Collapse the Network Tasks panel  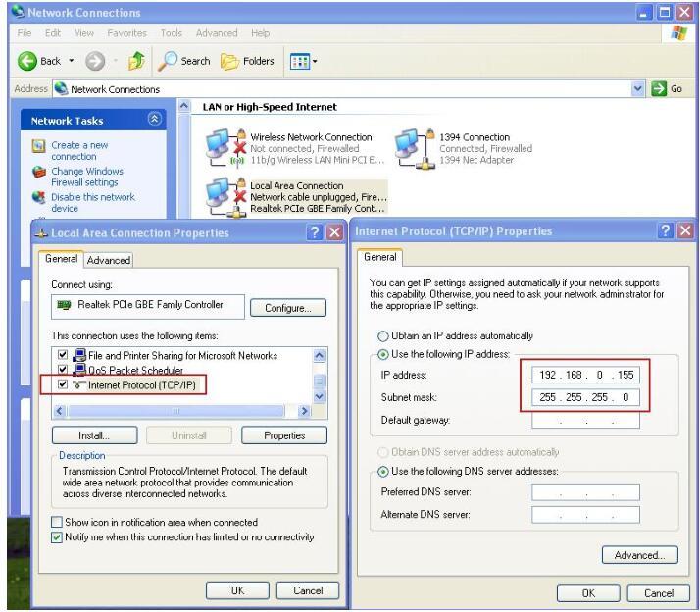pyautogui.click(x=154, y=120)
